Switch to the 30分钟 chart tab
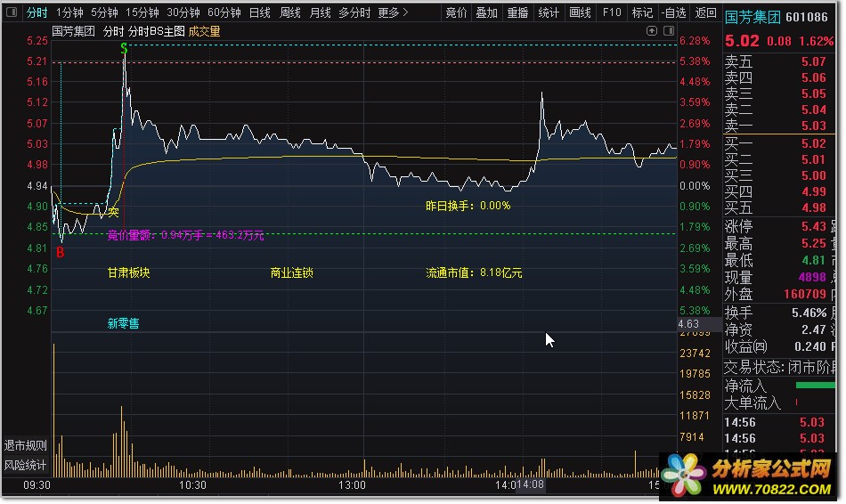The height and width of the screenshot is (504, 846). click(183, 12)
